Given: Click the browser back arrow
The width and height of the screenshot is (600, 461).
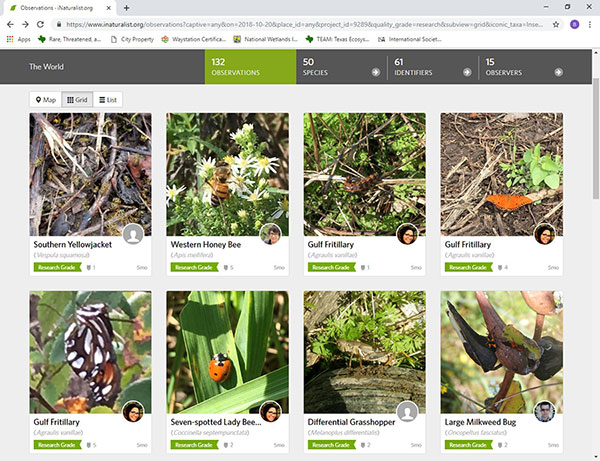Looking at the screenshot, I should coord(10,23).
